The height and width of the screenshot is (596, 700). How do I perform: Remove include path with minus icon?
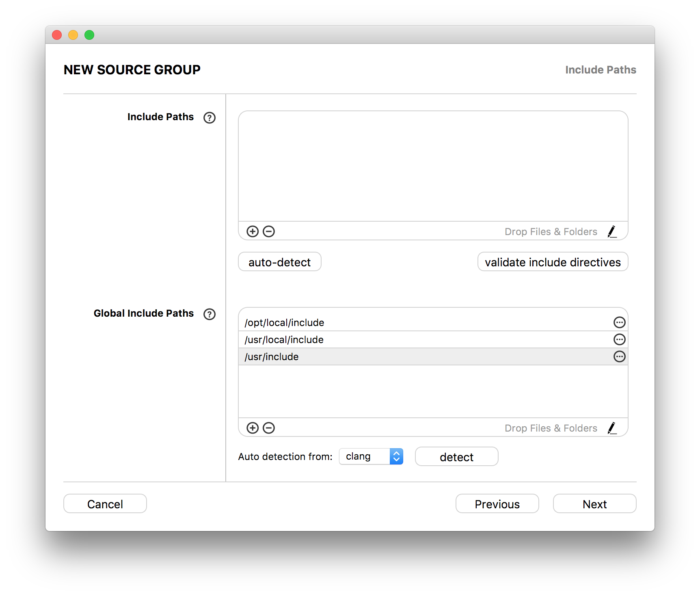269,231
